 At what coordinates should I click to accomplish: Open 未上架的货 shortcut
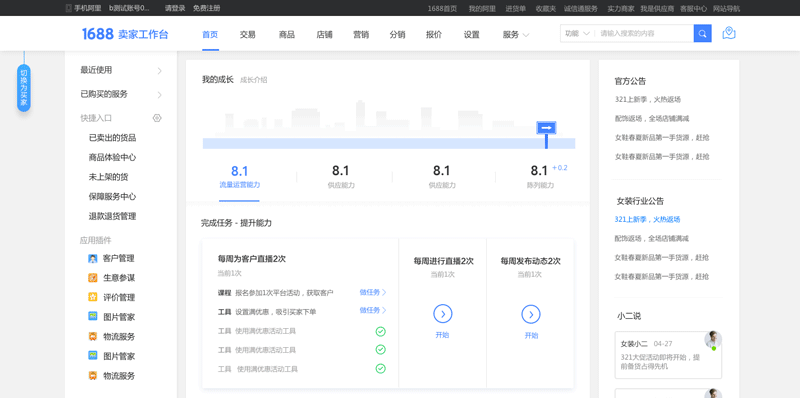pyautogui.click(x=108, y=177)
